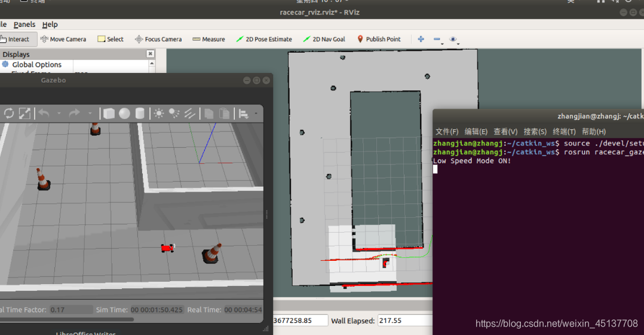Image resolution: width=644 pixels, height=335 pixels.
Task: Click the Gazebo paste icon
Action: pyautogui.click(x=224, y=114)
